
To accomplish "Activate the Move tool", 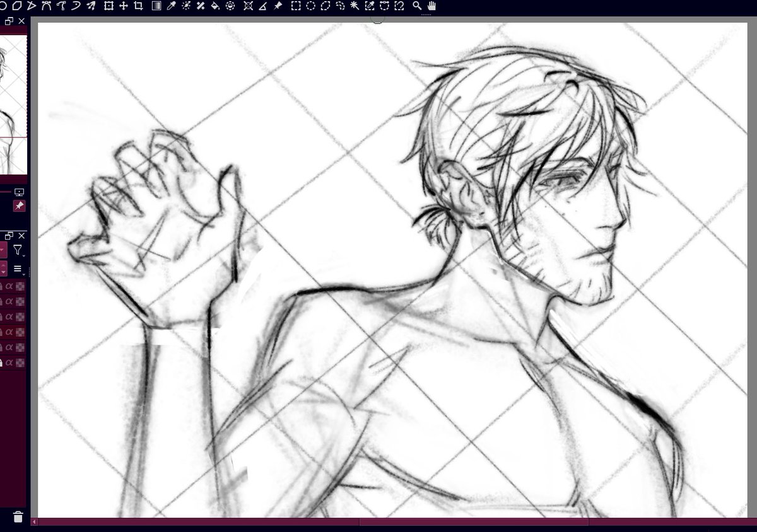I will (x=124, y=6).
